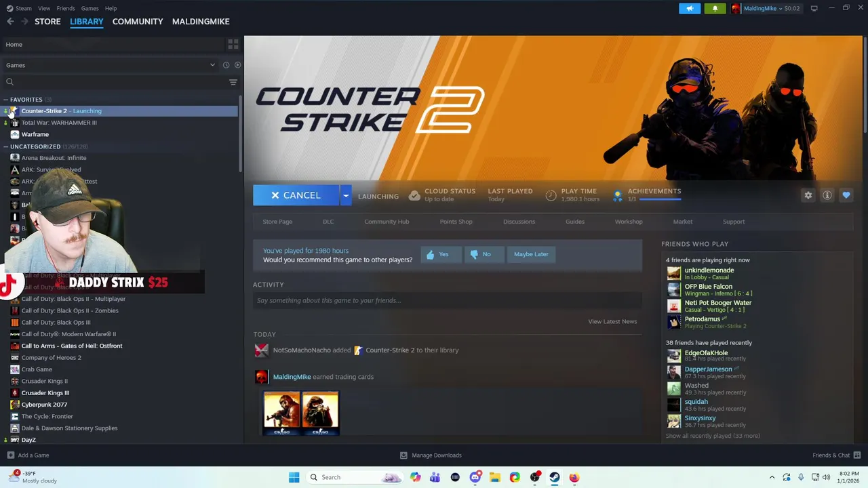
Task: Click the Add a Game plus icon
Action: 10,455
